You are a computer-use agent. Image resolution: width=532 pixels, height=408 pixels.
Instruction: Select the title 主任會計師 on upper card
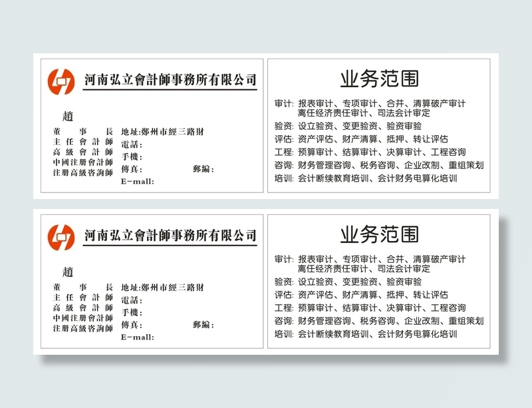click(82, 141)
